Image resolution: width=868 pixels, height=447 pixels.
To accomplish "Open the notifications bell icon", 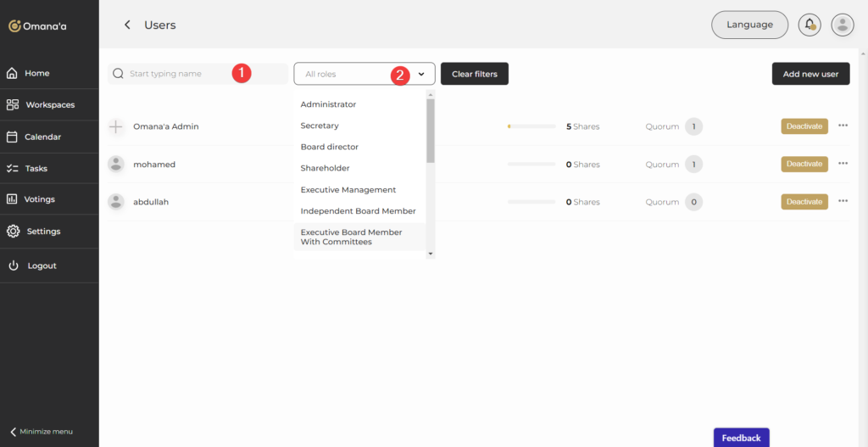I will tap(810, 25).
